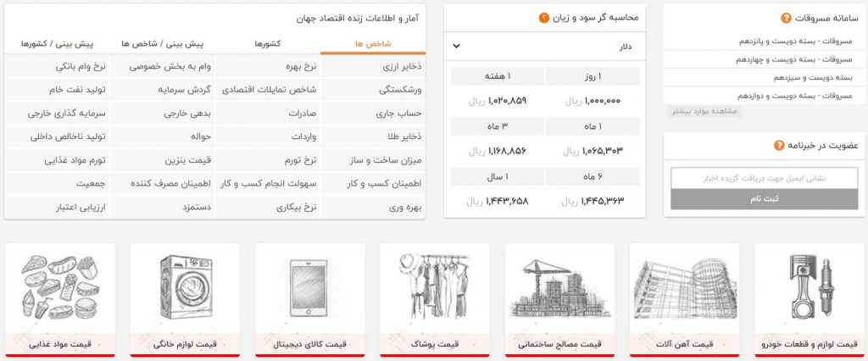The height and width of the screenshot is (361, 868).
Task: Click help icon beside عضویت در خبرنامه
Action: (x=779, y=146)
